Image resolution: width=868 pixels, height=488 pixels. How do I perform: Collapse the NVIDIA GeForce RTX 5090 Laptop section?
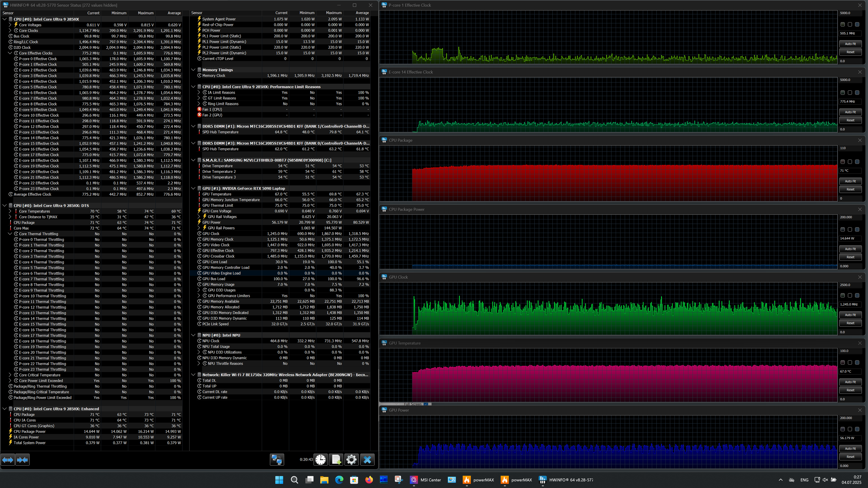[193, 188]
